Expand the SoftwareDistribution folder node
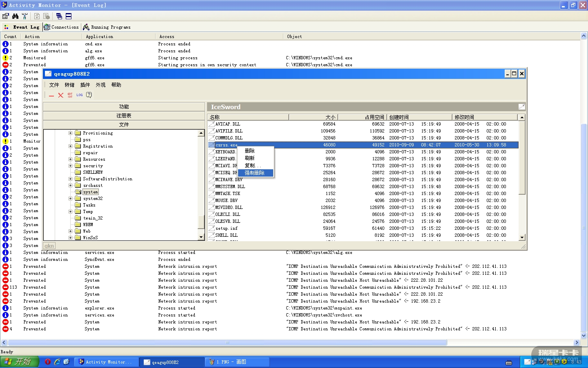 [x=70, y=179]
